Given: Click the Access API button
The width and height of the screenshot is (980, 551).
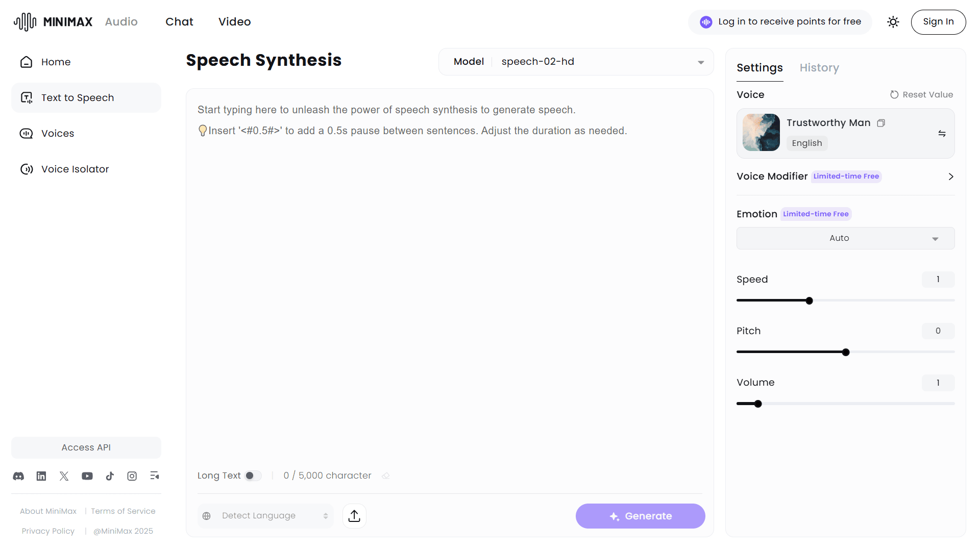Looking at the screenshot, I should pyautogui.click(x=86, y=447).
